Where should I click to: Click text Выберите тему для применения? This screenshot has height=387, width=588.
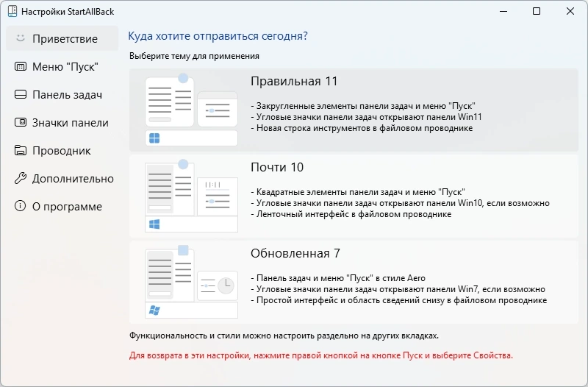pos(194,56)
